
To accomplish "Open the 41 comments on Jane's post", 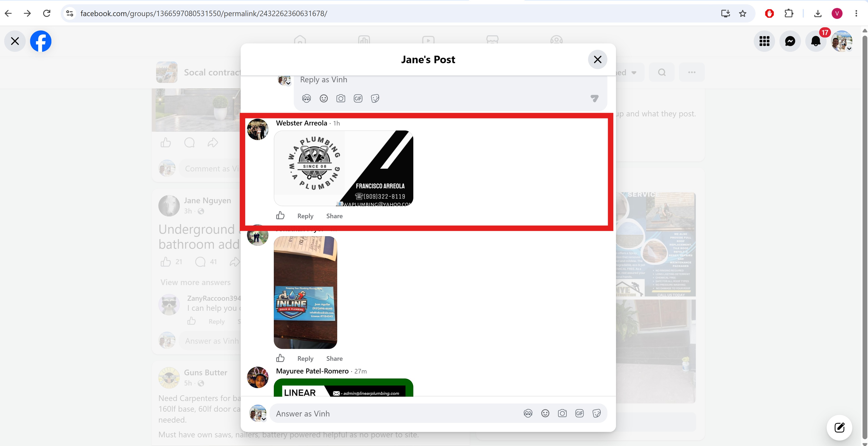I will click(x=206, y=262).
